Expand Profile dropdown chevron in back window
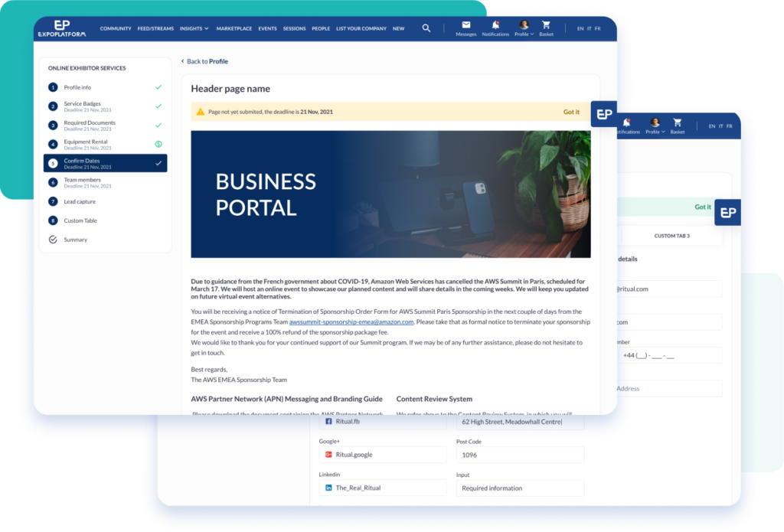 663,132
